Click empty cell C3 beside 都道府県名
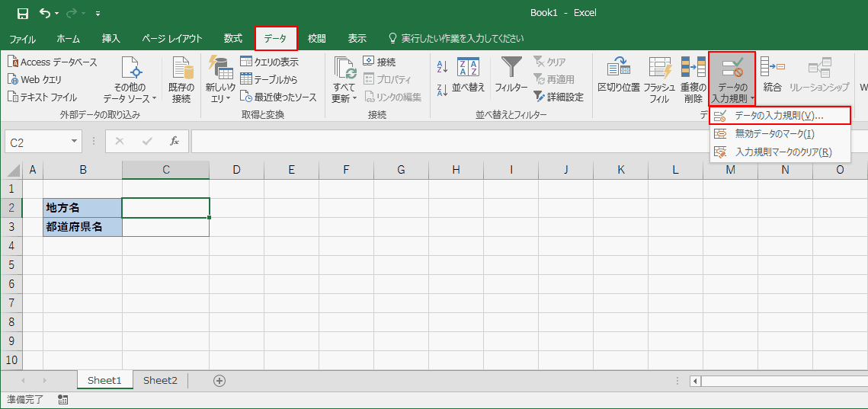 point(165,227)
